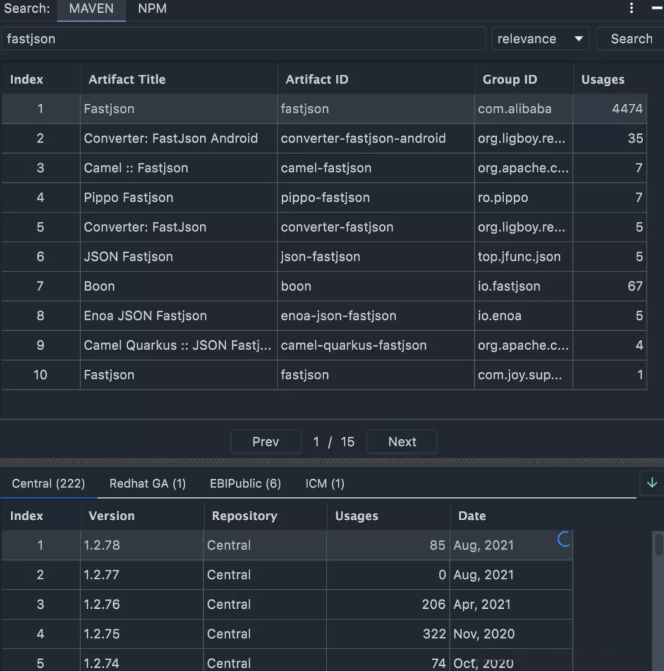The image size is (664, 671).
Task: Go to the next results page with Next
Action: (x=401, y=442)
